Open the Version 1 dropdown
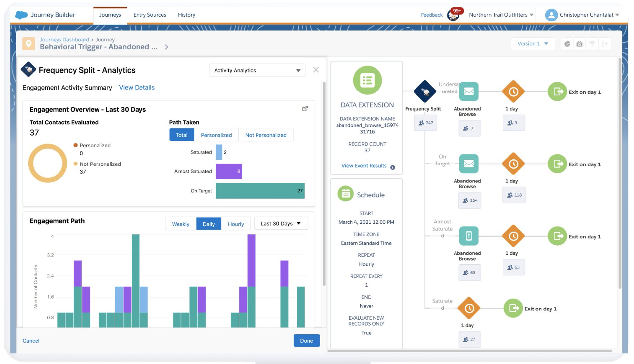Image resolution: width=634 pixels, height=364 pixels. (533, 44)
